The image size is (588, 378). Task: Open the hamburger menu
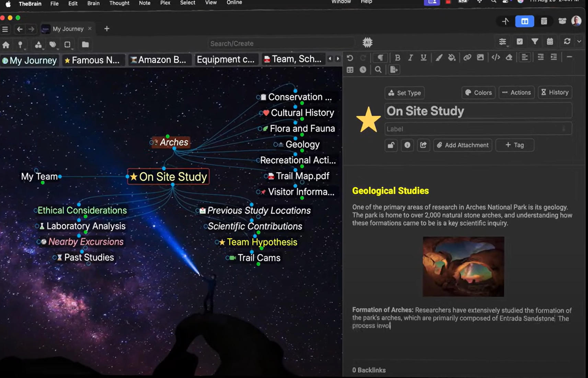tap(5, 29)
